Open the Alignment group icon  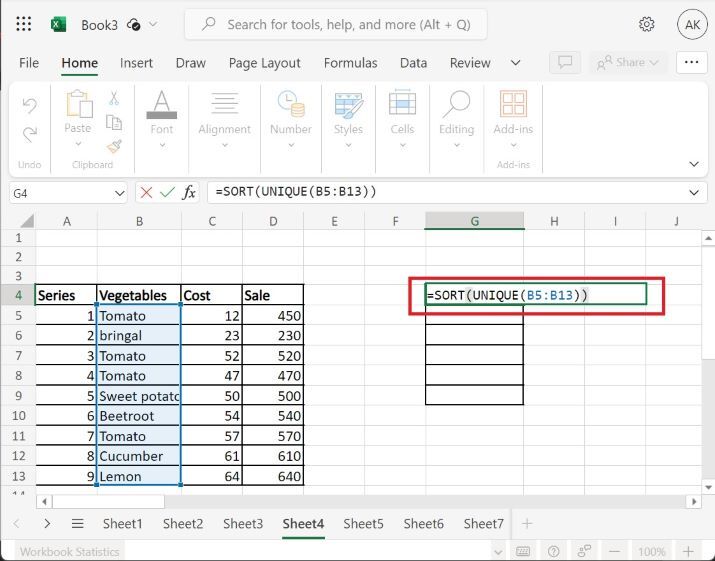pos(224,104)
